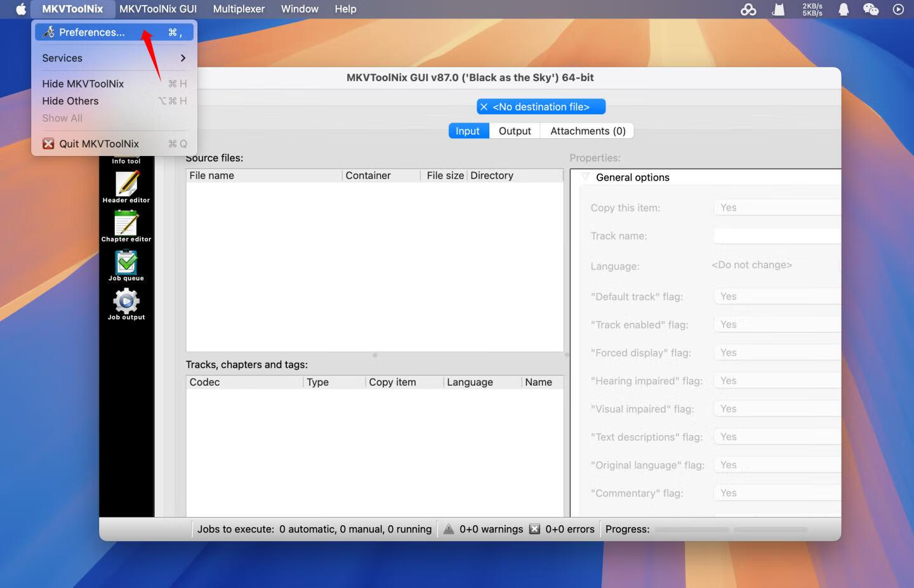Click the Progress bar in status bar
The image size is (914, 588).
click(731, 529)
